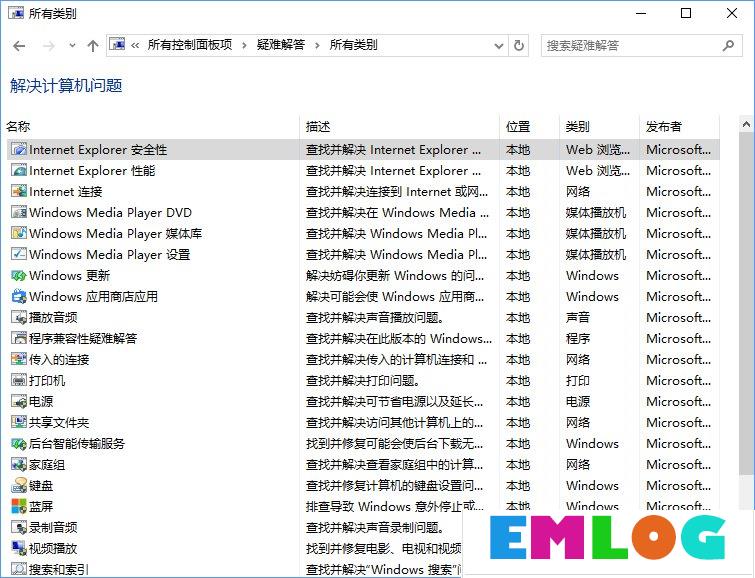This screenshot has height=578, width=755.
Task: Select the 家庭组 troubleshooter icon
Action: tap(19, 464)
